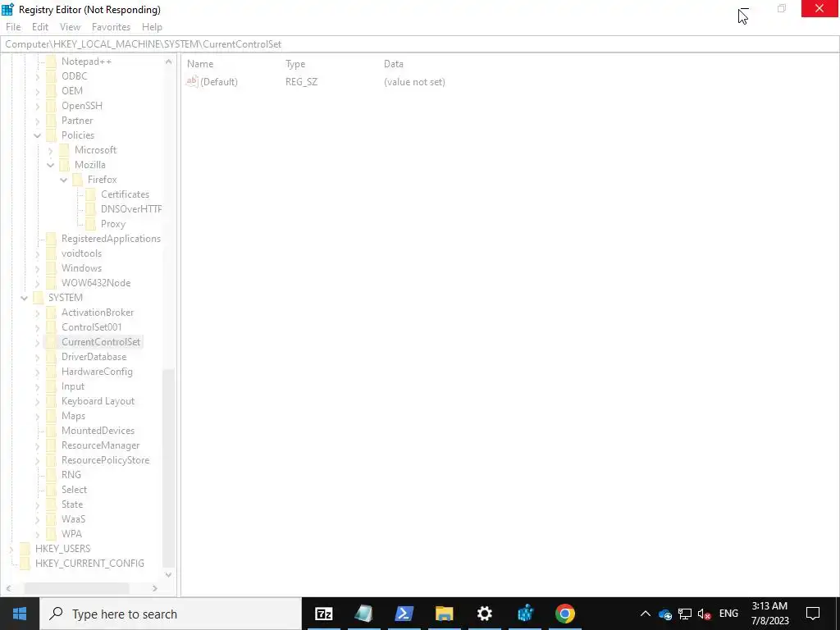Expand the WOW6432Node key
Image resolution: width=840 pixels, height=630 pixels.
[x=38, y=283]
